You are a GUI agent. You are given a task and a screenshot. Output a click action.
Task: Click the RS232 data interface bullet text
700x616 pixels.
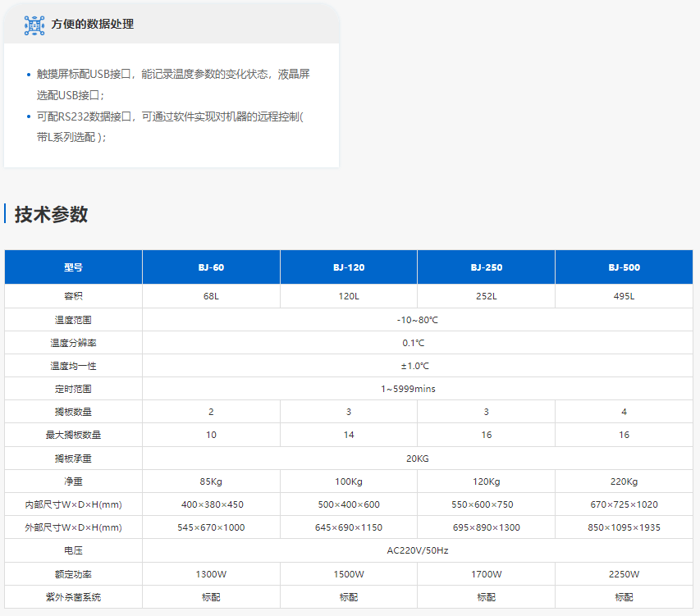pyautogui.click(x=170, y=127)
